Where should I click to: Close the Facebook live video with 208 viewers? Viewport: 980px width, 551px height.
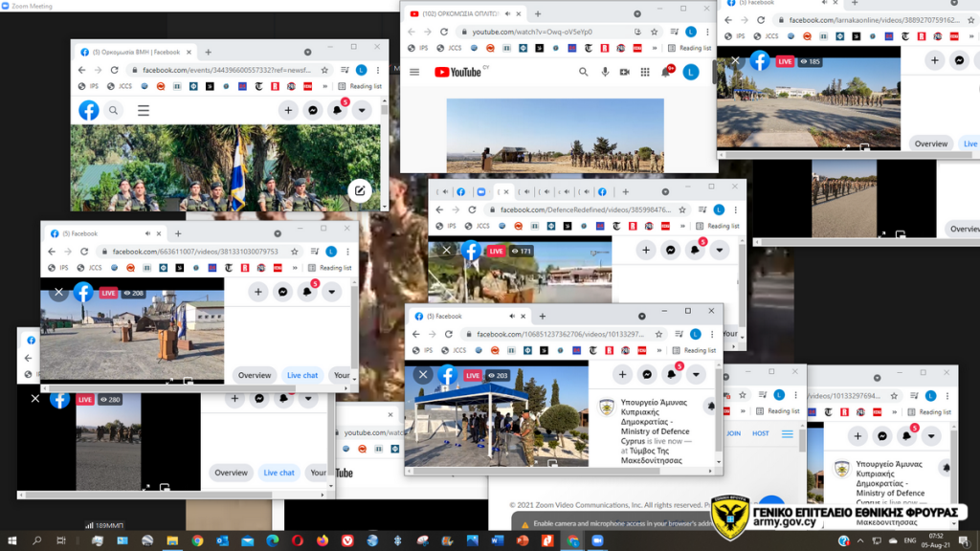58,293
